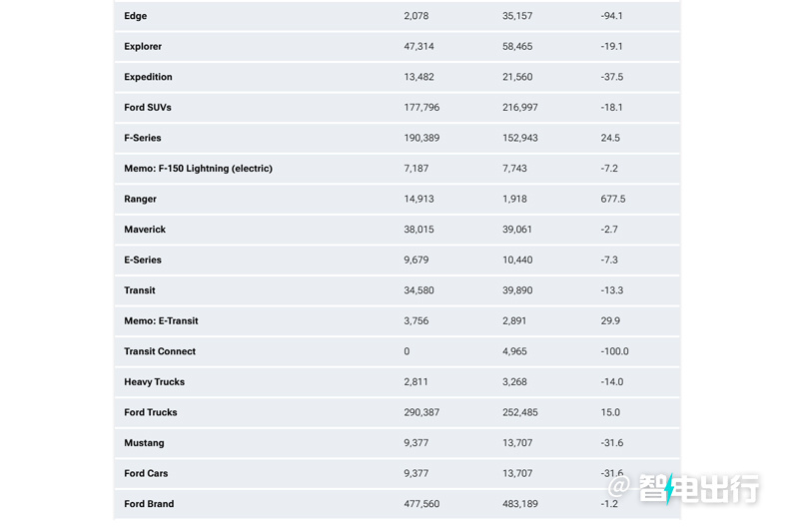Click the Ranger 677.5 percent value
The image size is (799, 532).
click(x=613, y=199)
